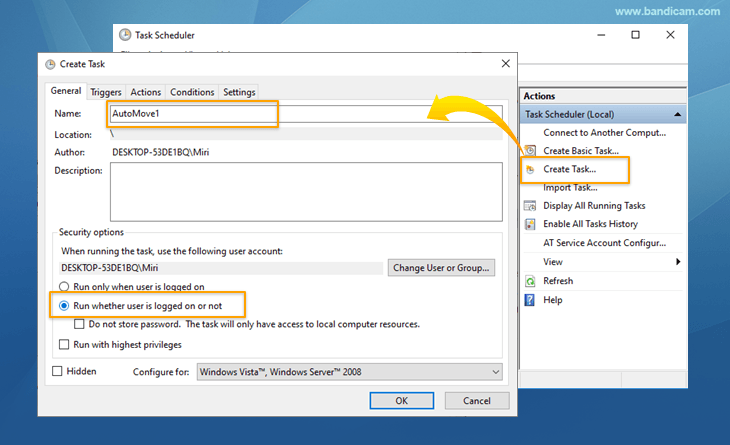Click the Create Basic Task icon

tap(530, 151)
